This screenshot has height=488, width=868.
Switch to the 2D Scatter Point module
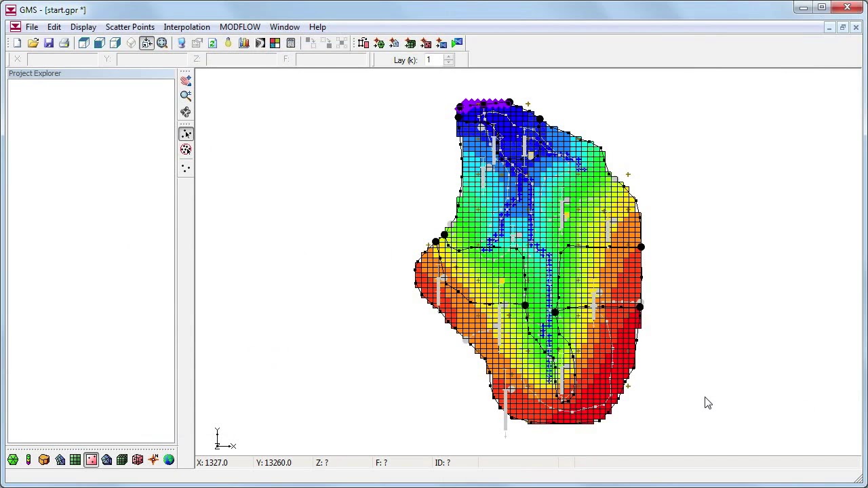pyautogui.click(x=91, y=460)
